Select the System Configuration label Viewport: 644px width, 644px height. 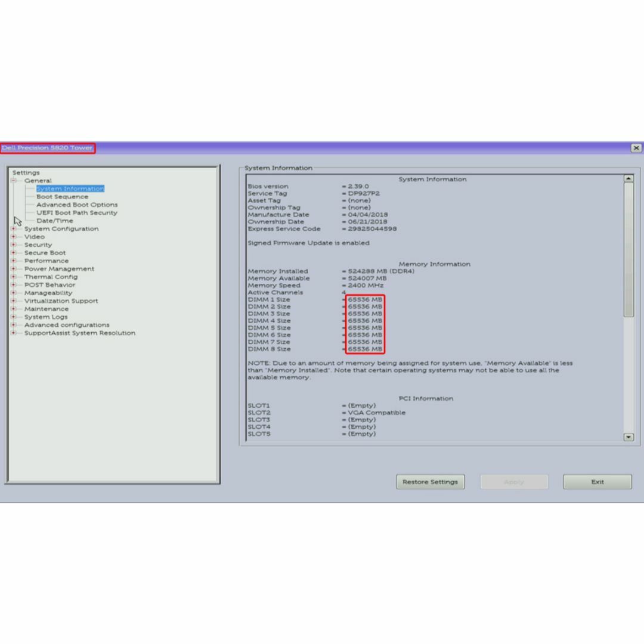[61, 229]
